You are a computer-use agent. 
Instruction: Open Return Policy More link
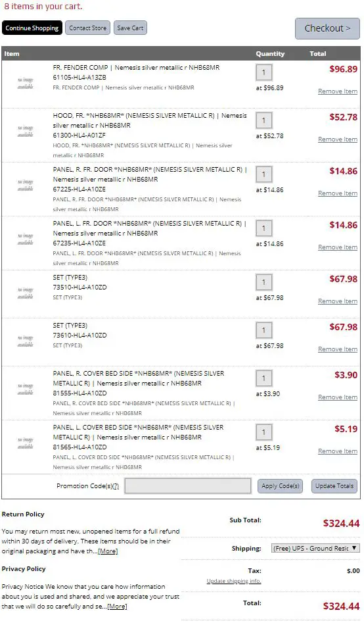108,551
